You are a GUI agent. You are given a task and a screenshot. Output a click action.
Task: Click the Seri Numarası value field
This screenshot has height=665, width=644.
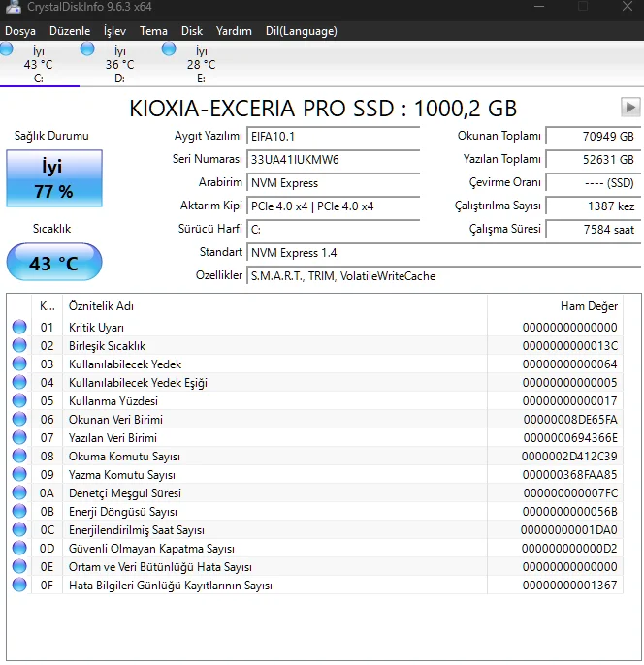point(333,160)
